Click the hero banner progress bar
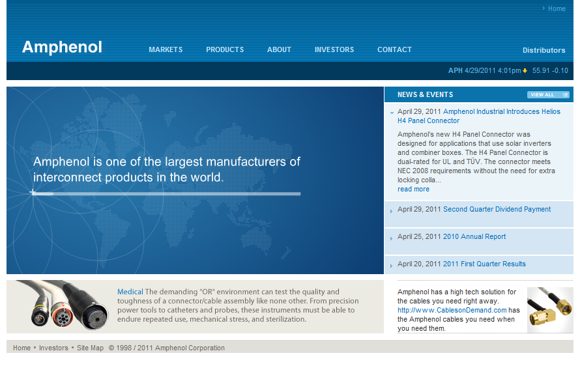Screen dimensions: 580x392 point(166,193)
